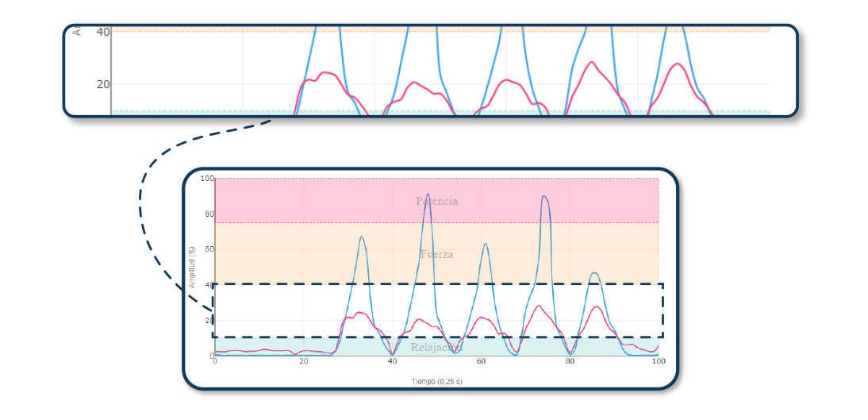Click the Tiempo (0.25 s) axis title

click(x=436, y=381)
